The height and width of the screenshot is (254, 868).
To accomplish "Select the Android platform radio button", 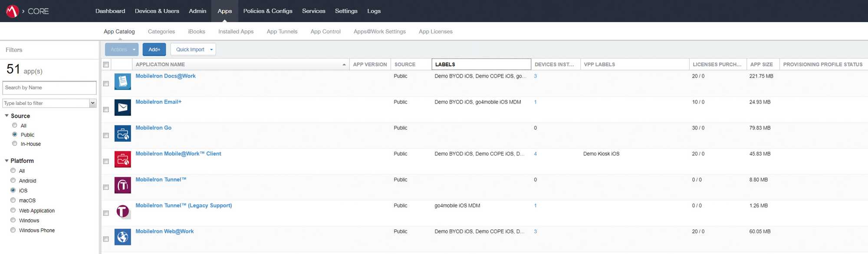I will pos(13,180).
